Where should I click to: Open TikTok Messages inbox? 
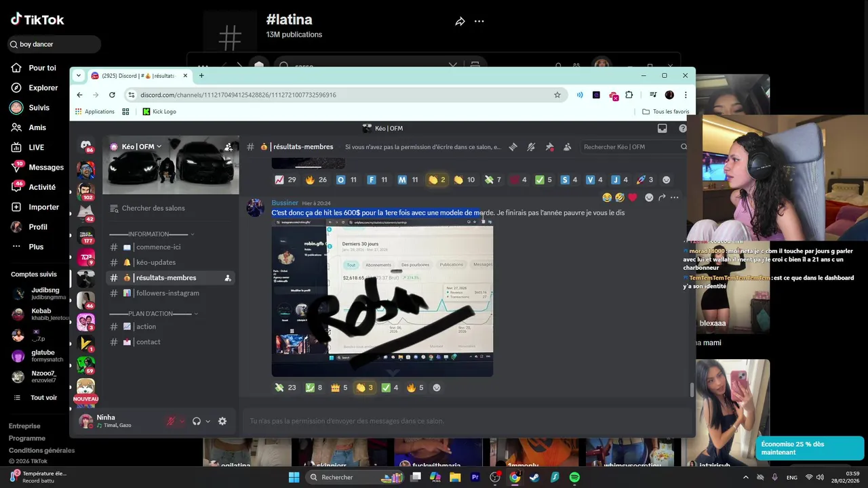pos(37,167)
